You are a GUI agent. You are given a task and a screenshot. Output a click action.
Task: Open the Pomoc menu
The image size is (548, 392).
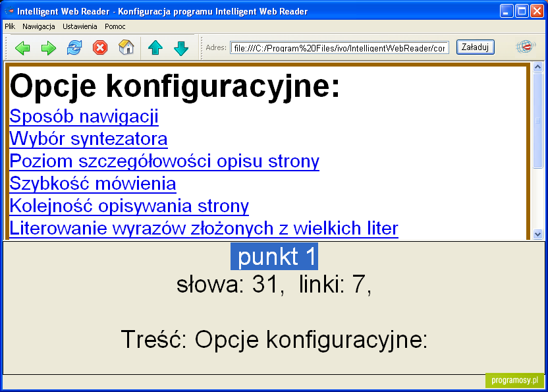coord(115,26)
